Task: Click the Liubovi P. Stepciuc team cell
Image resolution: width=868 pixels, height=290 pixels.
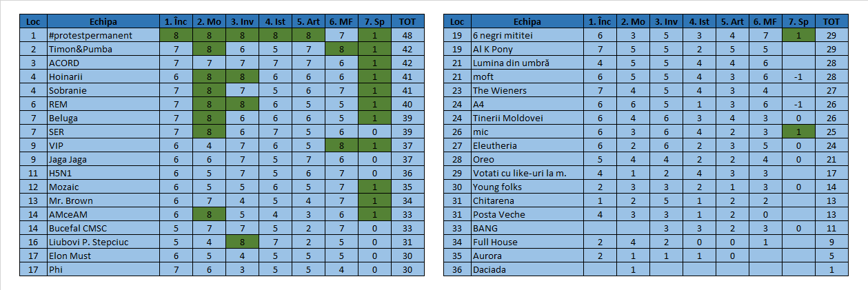Action: [103, 242]
